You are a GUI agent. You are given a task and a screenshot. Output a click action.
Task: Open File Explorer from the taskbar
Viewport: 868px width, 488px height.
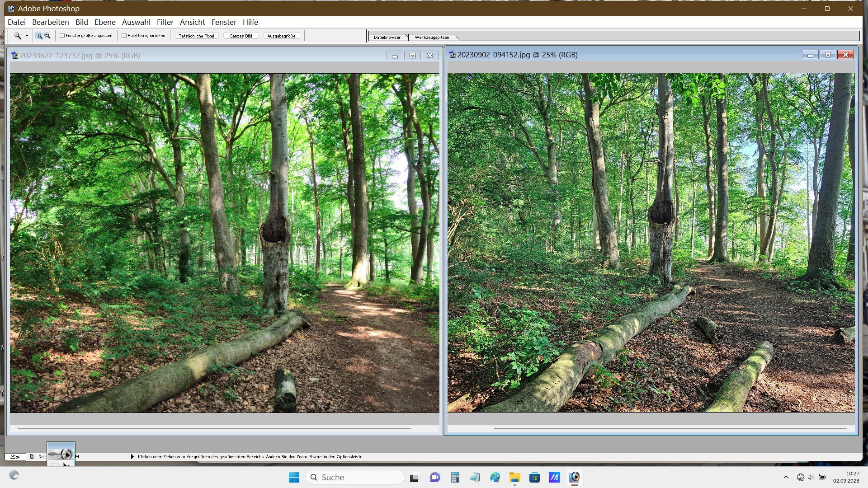click(514, 478)
